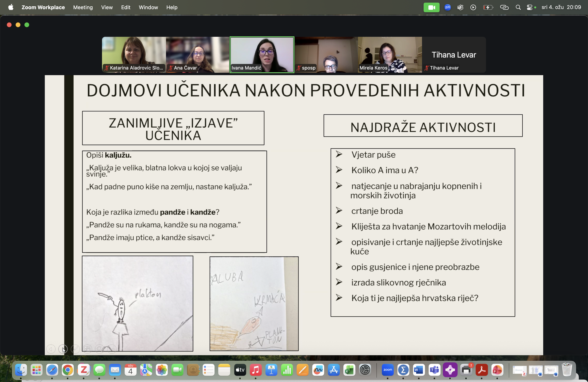Check the battery charging status icon
This screenshot has height=382, width=588.
tap(488, 8)
